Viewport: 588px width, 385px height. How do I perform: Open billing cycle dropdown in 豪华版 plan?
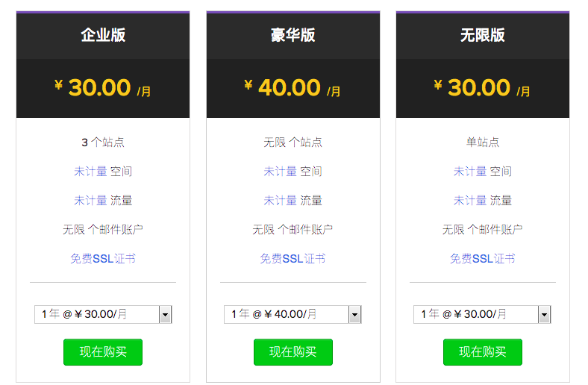click(x=293, y=314)
